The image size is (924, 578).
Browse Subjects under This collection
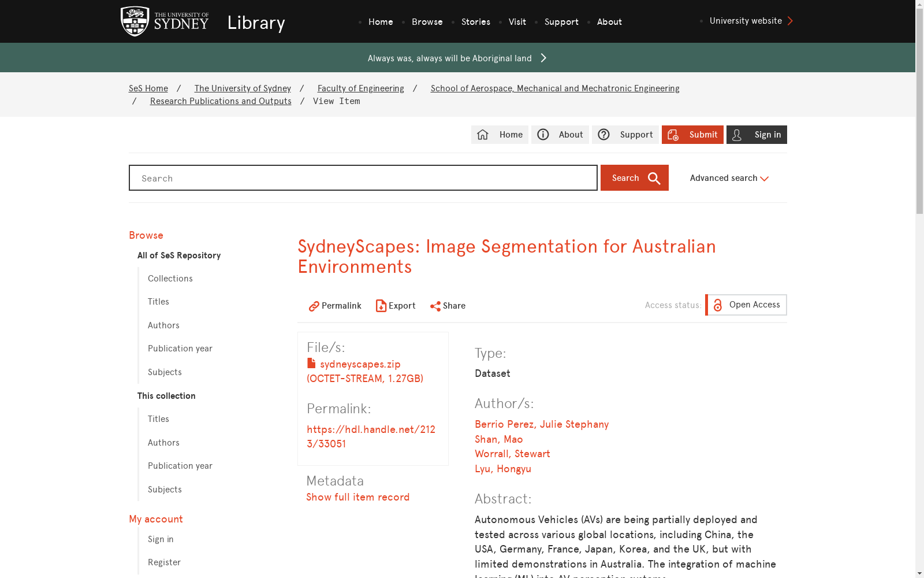pyautogui.click(x=165, y=490)
